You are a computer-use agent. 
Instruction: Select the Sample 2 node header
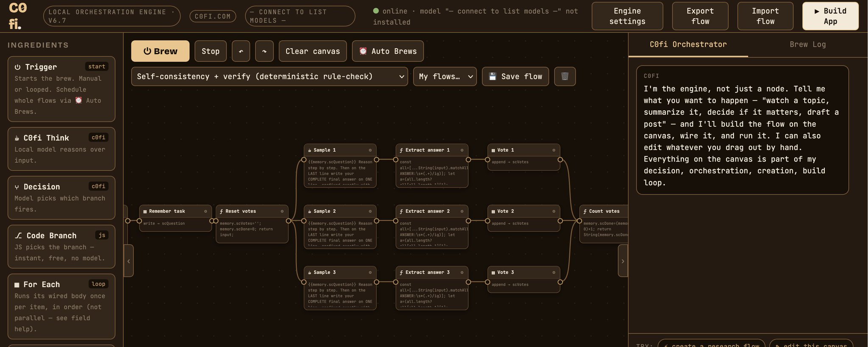click(x=340, y=211)
